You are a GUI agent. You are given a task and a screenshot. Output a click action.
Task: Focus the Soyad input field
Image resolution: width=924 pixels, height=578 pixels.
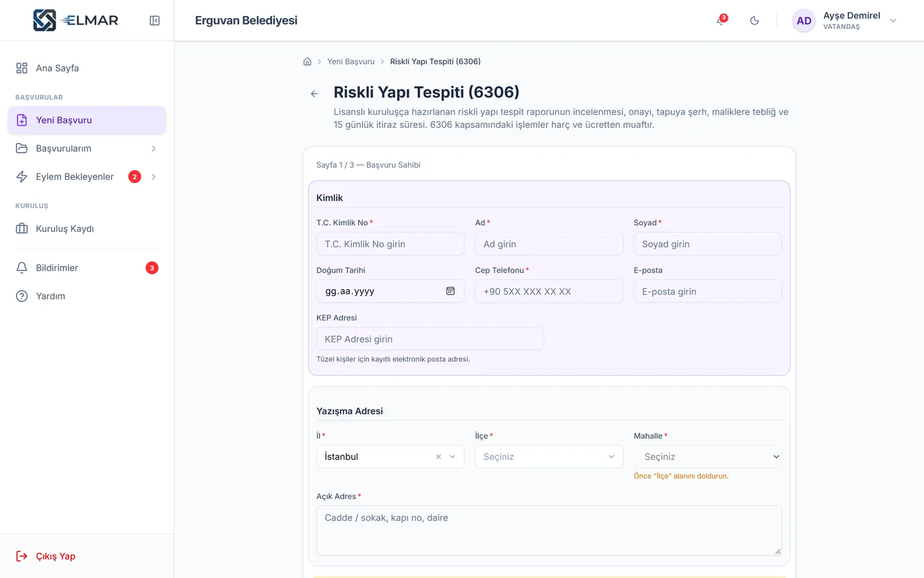coord(708,244)
